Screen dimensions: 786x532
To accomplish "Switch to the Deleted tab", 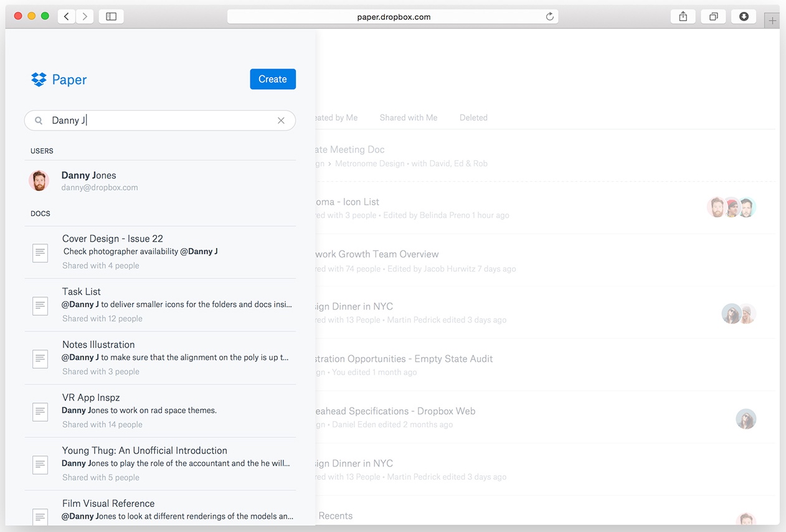I will tap(473, 117).
